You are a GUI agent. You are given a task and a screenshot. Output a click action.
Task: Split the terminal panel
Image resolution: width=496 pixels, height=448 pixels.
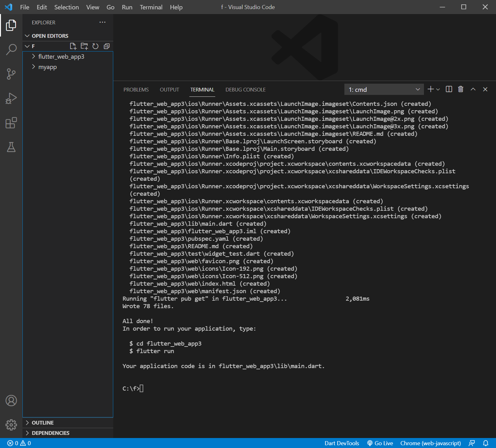coord(449,89)
